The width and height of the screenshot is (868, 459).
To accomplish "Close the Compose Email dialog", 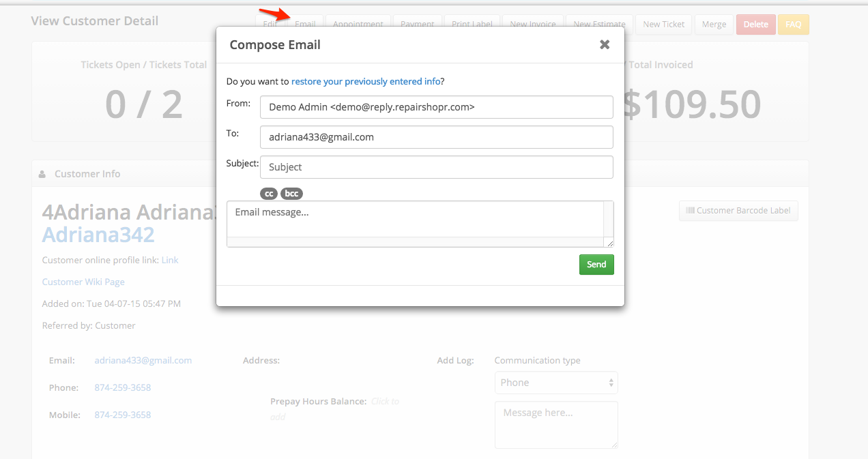I will (604, 44).
